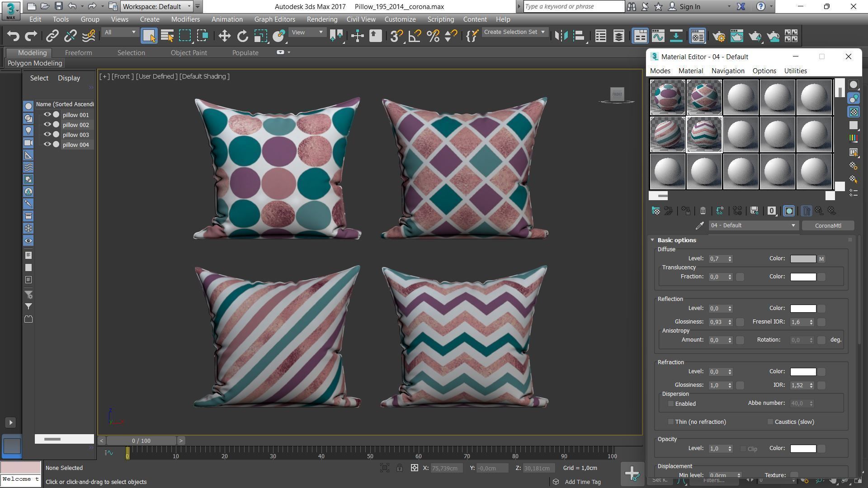The image size is (868, 488).
Task: Click the Translucency color swatch
Action: [803, 277]
